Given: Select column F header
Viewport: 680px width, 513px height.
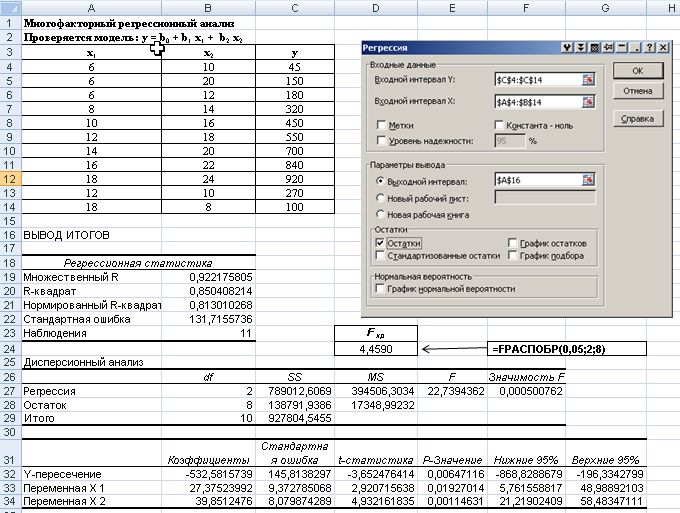Looking at the screenshot, I should (x=526, y=7).
